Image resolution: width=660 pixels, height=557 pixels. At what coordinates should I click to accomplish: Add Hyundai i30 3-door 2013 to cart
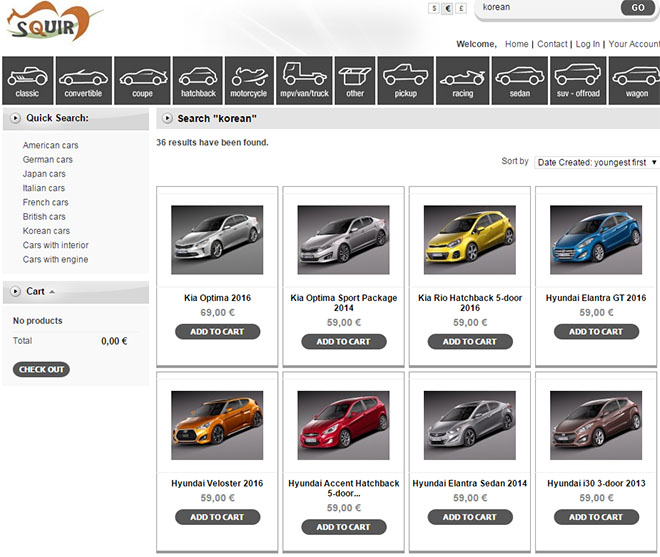[596, 517]
